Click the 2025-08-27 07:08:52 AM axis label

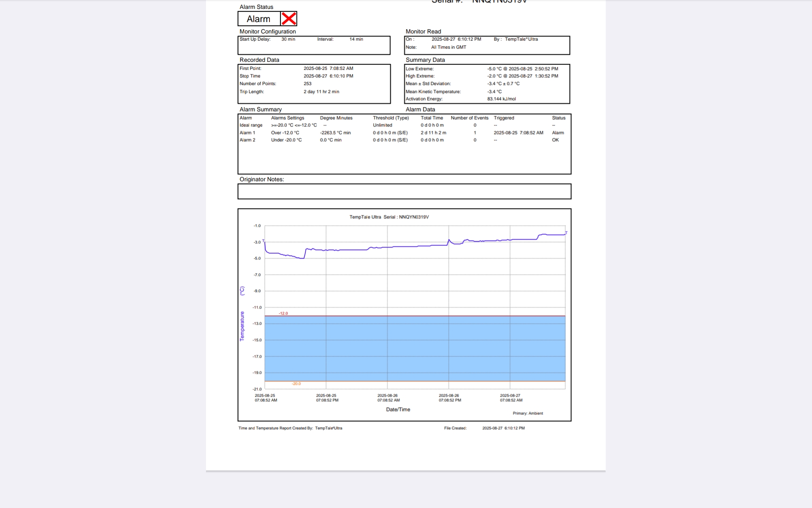point(510,398)
